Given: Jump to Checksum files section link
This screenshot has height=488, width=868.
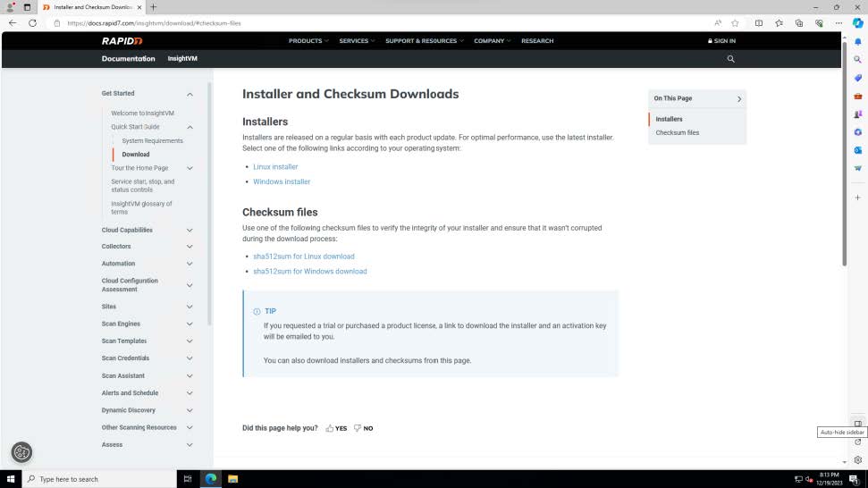Looking at the screenshot, I should [677, 133].
